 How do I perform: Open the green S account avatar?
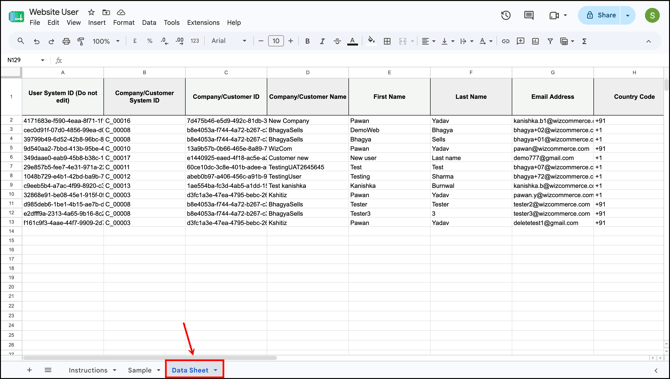pyautogui.click(x=652, y=15)
